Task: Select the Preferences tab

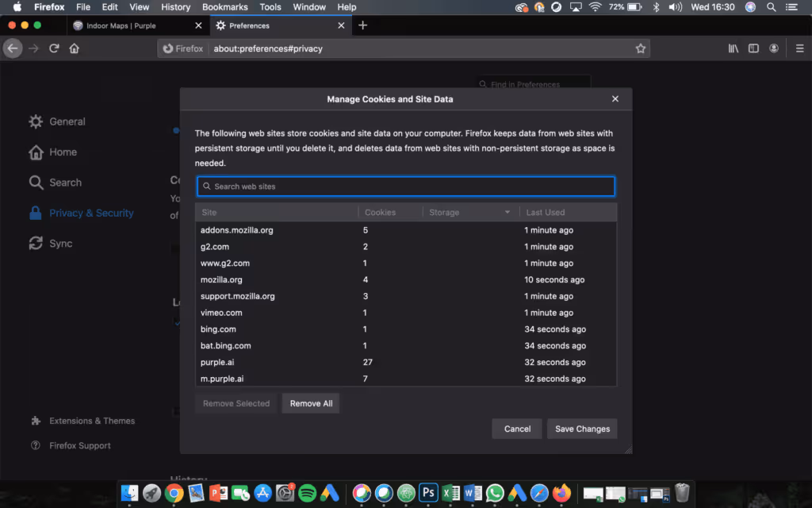Action: 281,25
